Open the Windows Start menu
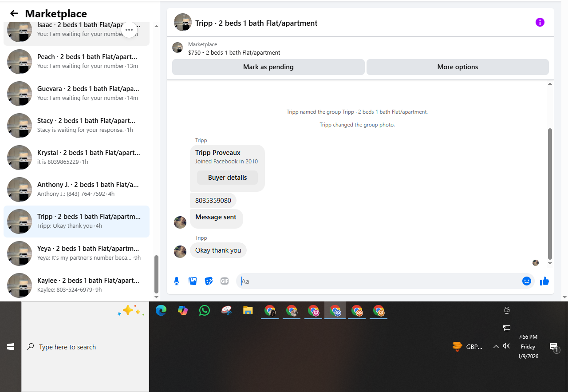Screen dimensions: 568x392 point(11,347)
